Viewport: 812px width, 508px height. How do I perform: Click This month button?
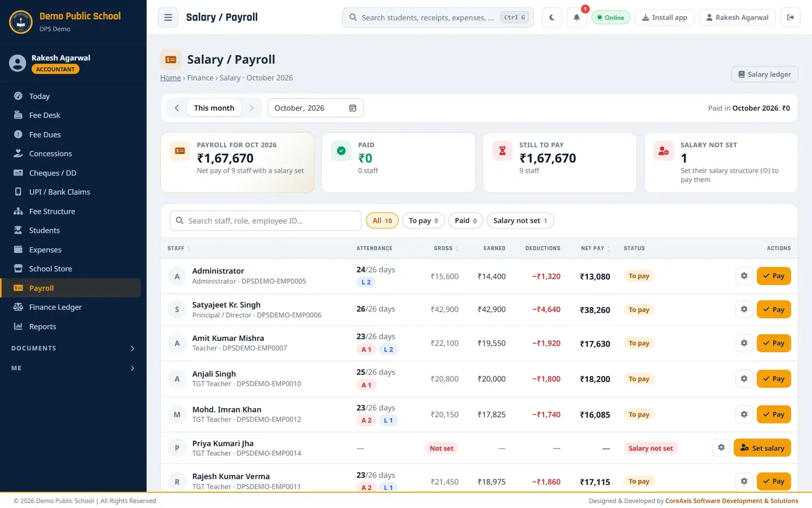pos(214,108)
